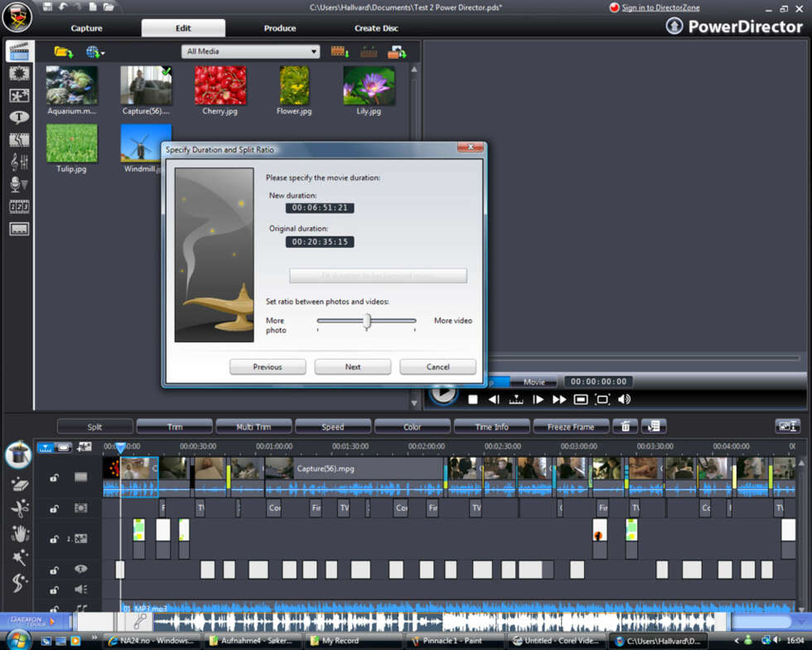Open the Voice-Over Recording Room microphone icon
The height and width of the screenshot is (650, 812).
point(19,184)
